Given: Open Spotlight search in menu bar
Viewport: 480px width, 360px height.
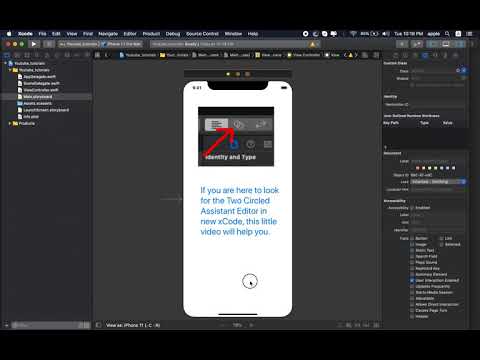Looking at the screenshot, I should tap(447, 34).
